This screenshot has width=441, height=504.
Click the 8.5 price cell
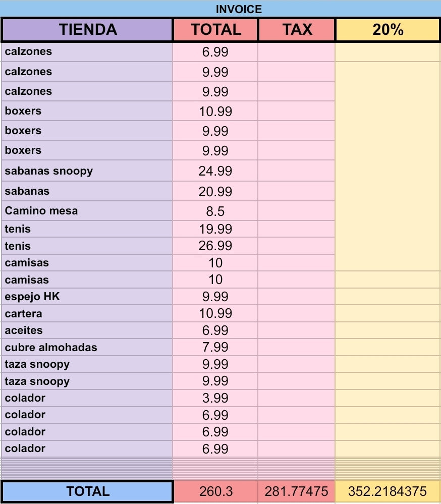215,211
